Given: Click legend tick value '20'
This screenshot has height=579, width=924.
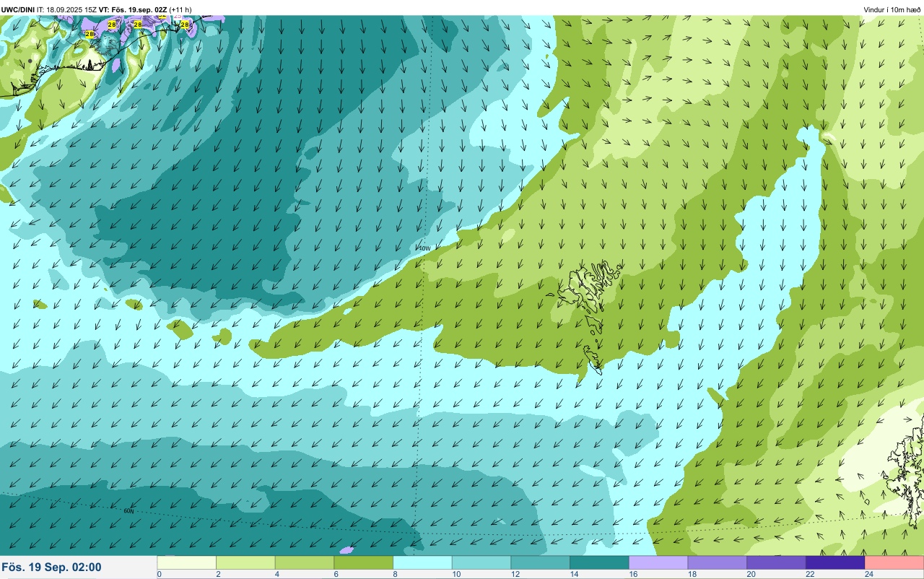Looking at the screenshot, I should coord(751,574).
